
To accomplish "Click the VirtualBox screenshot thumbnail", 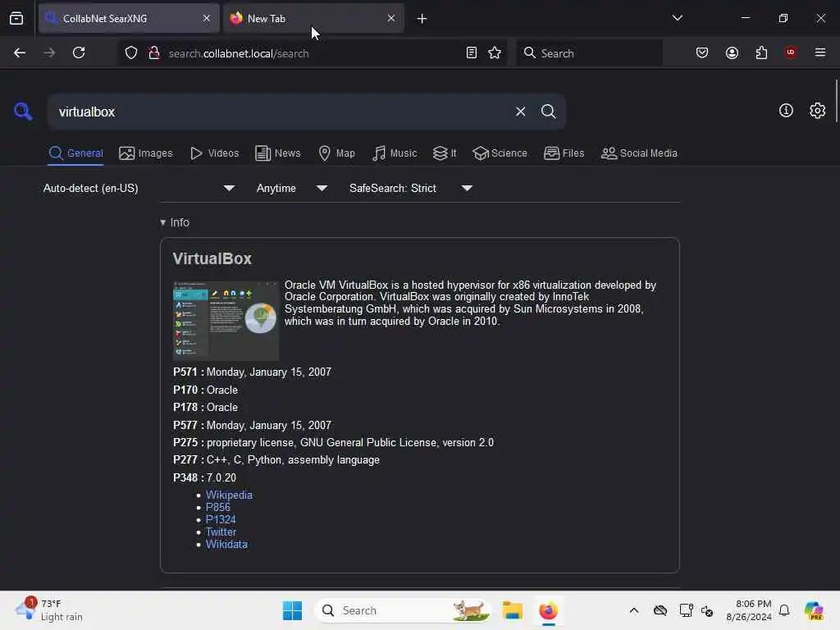I will [226, 321].
